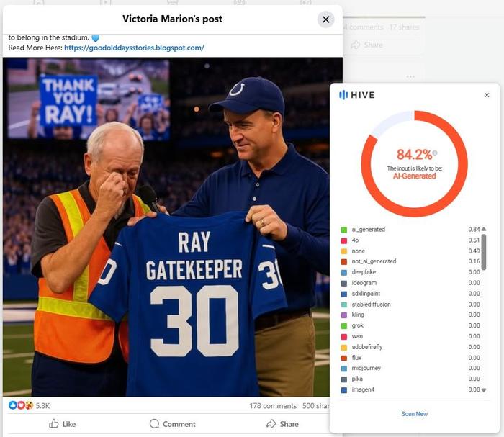Image resolution: width=504 pixels, height=437 pixels.
Task: Click the pink 4o color swatch
Action: pyautogui.click(x=344, y=240)
